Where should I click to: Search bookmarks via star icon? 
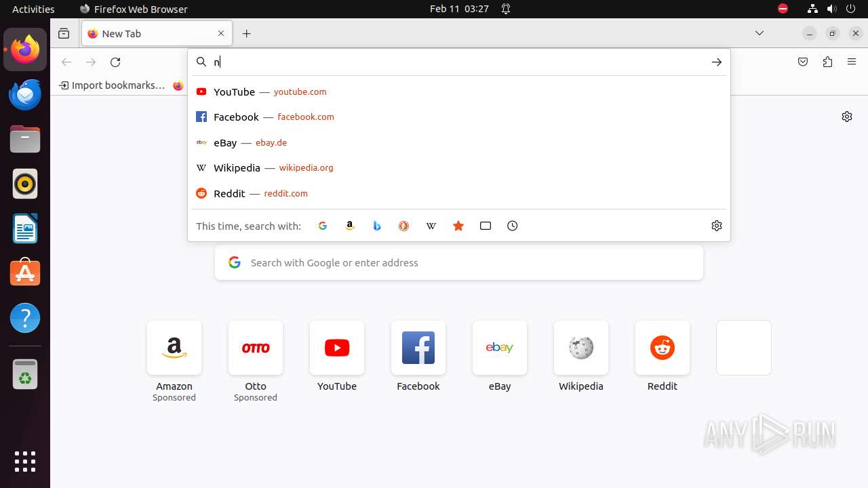pos(458,226)
